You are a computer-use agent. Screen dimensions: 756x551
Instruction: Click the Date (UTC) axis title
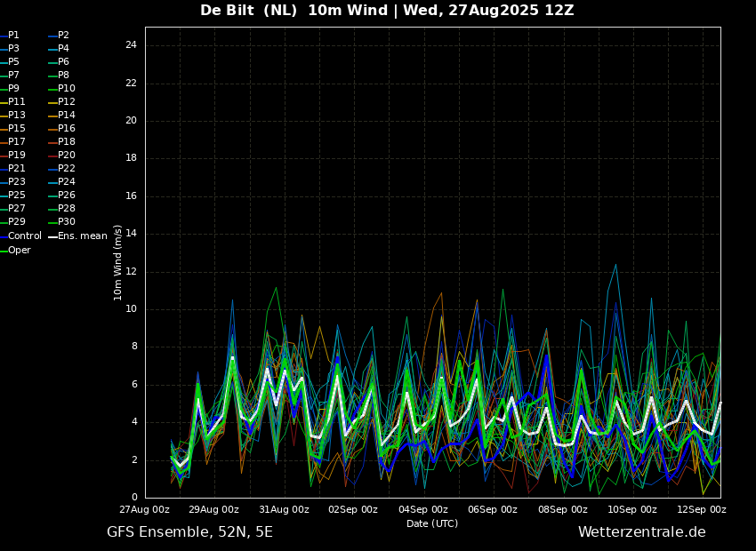point(432,523)
